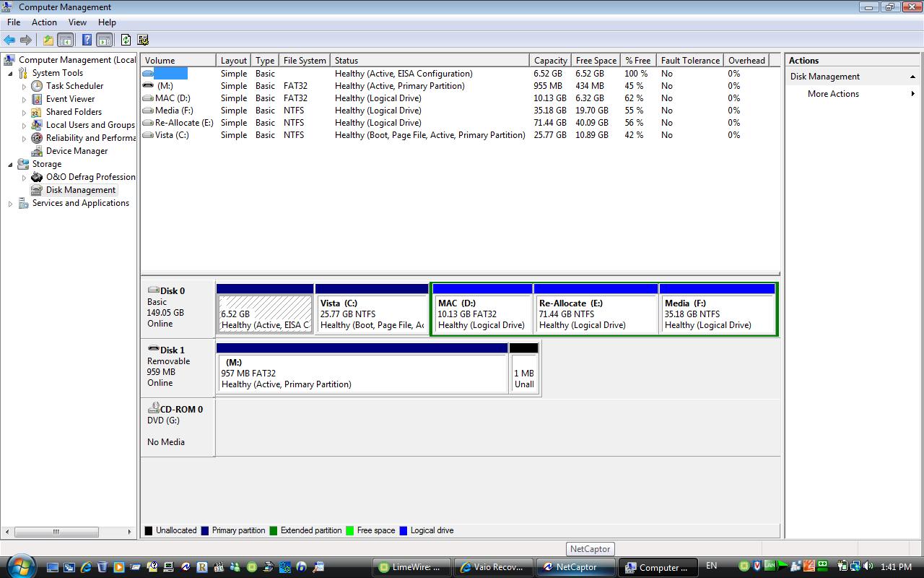Sort by the Volume column header
The height and width of the screenshot is (578, 924).
pos(178,61)
